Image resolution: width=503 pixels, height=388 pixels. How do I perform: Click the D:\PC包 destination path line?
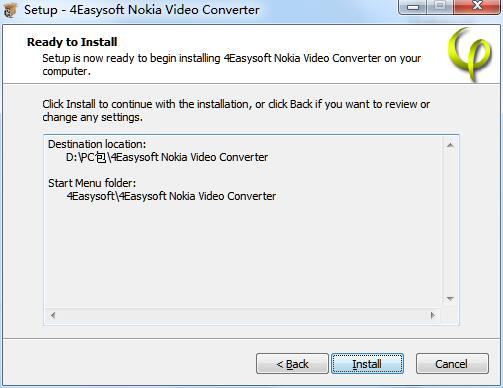tap(167, 157)
